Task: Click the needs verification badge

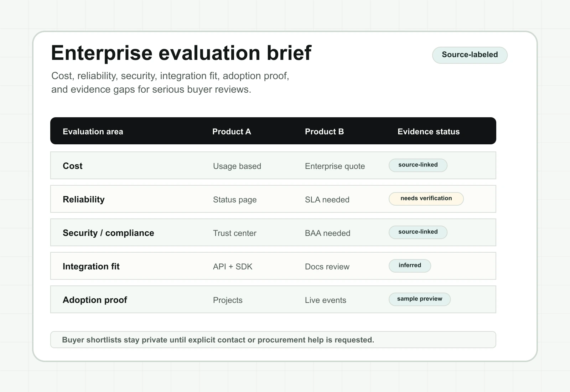Action: [x=426, y=198]
